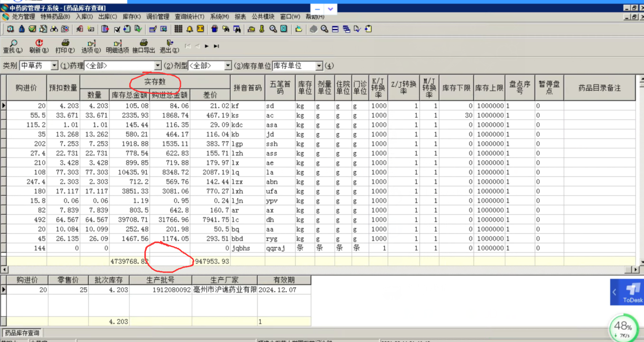Click the black grid icon in toolbar
644x342 pixels.
pyautogui.click(x=178, y=29)
